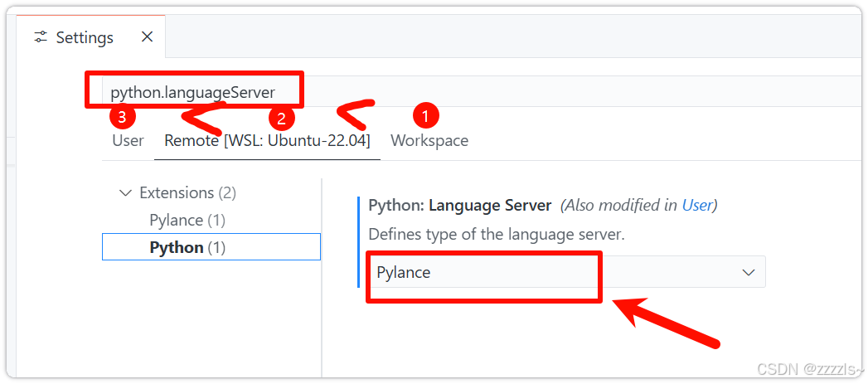Switch to the User settings scope

tap(128, 141)
